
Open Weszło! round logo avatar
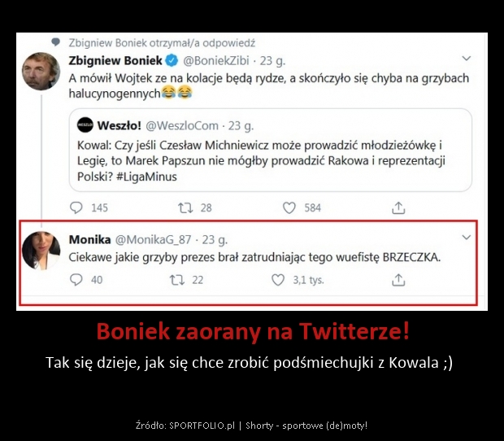point(85,125)
